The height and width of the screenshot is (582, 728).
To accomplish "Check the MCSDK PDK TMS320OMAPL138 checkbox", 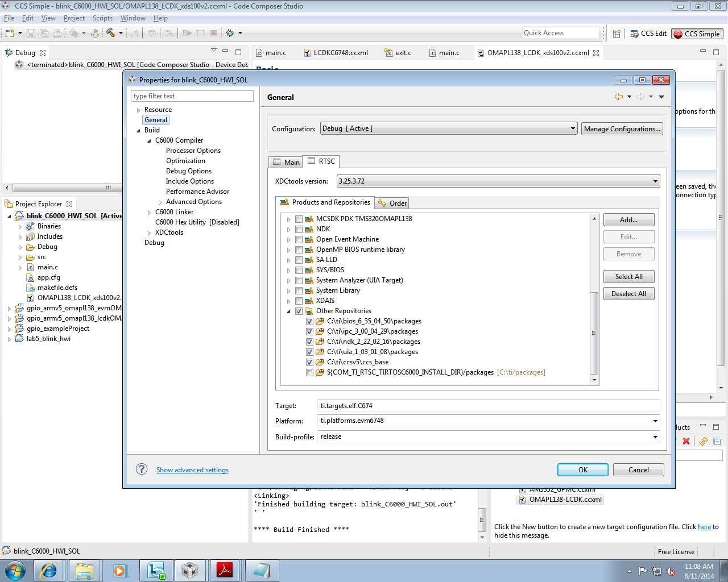I will coord(299,219).
